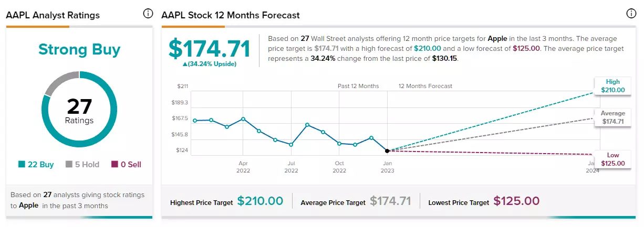
Task: Select the maroon 0 Sell legend square
Action: [x=115, y=165]
